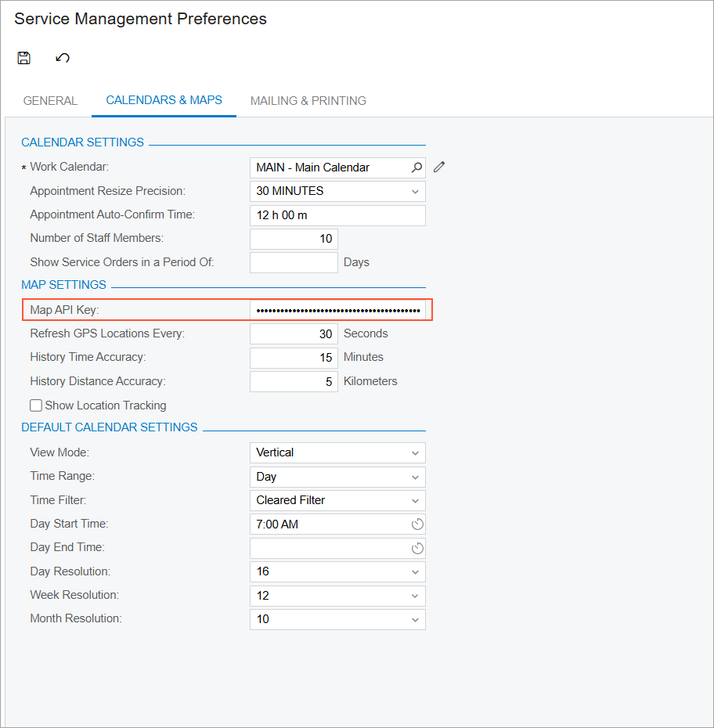Click the Undo (cancel changes) icon
Image resolution: width=714 pixels, height=728 pixels.
(63, 57)
